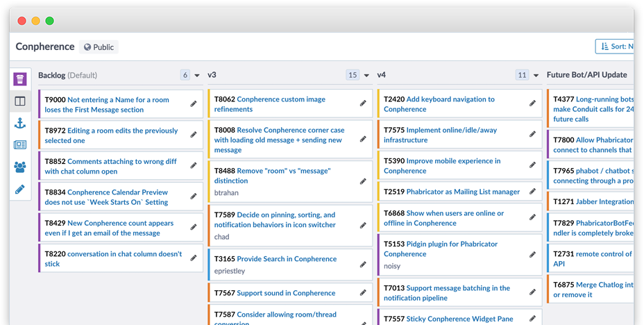Click assignee noisy on T5153 card
644x325 pixels.
pos(392,266)
